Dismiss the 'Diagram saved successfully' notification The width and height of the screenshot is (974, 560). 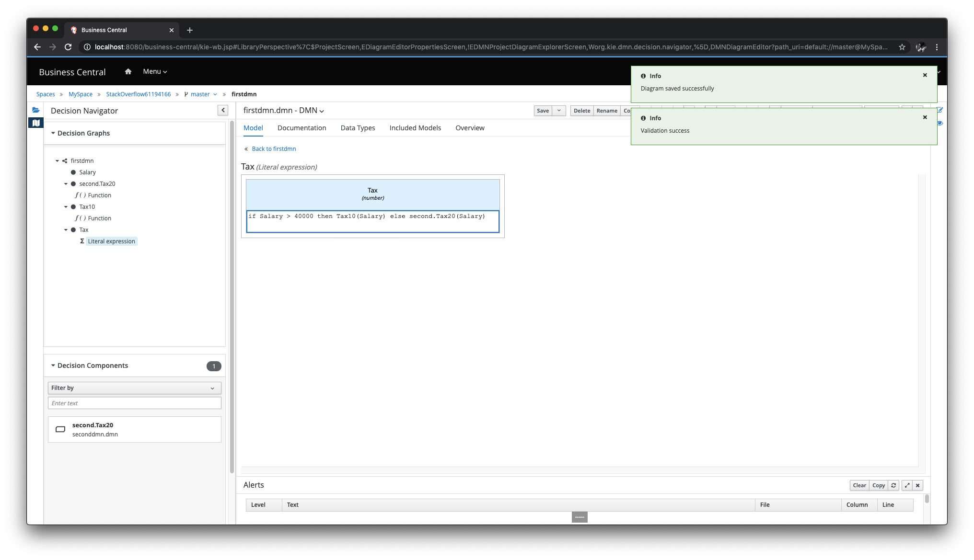[x=925, y=75]
